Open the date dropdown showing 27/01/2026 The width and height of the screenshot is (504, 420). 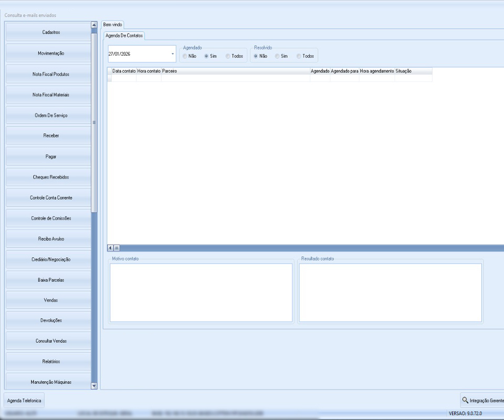coord(173,54)
